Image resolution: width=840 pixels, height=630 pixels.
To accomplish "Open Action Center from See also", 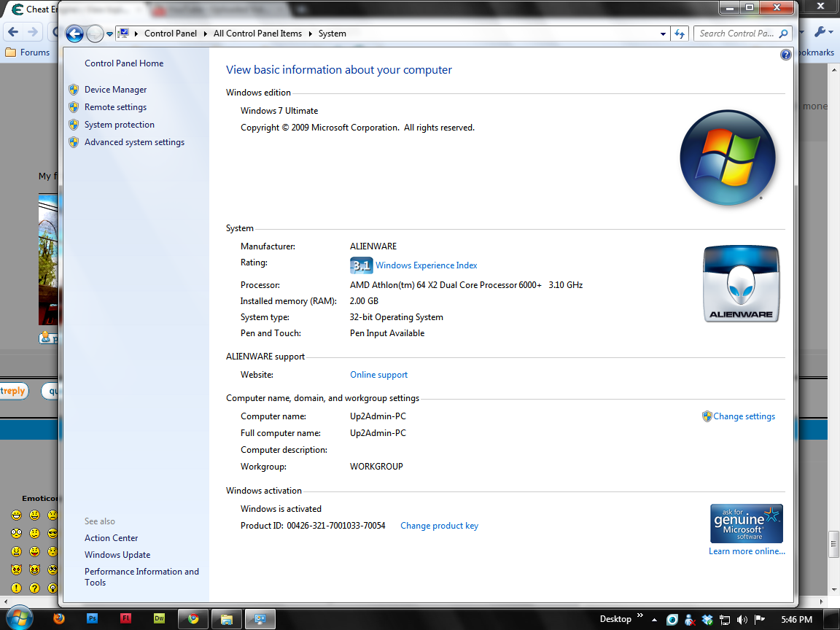I will click(111, 538).
